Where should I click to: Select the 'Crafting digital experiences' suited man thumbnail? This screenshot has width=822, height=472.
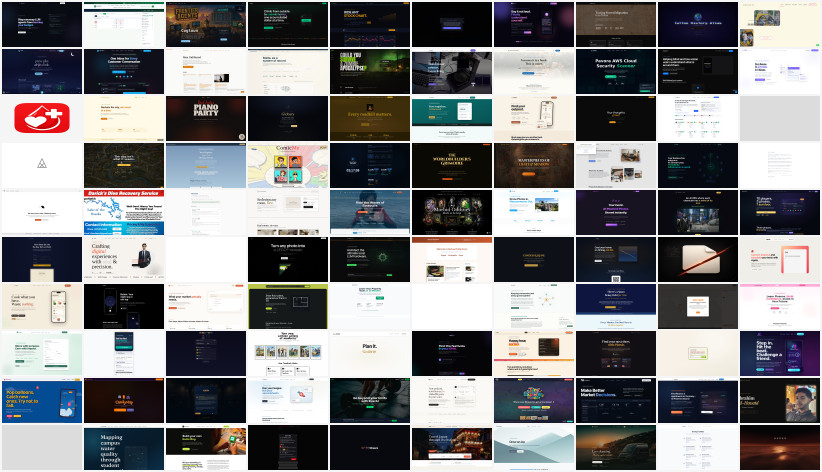click(124, 260)
